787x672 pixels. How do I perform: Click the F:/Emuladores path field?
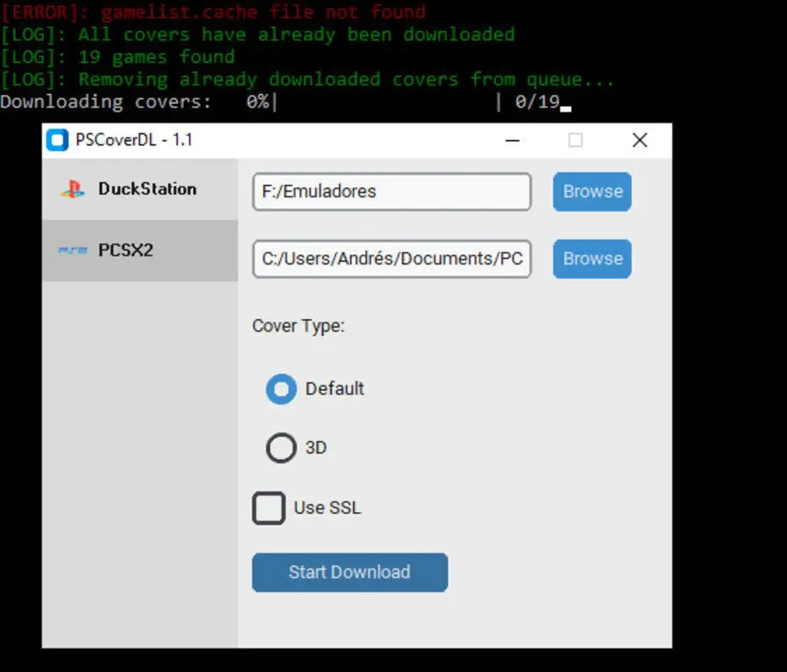click(391, 192)
